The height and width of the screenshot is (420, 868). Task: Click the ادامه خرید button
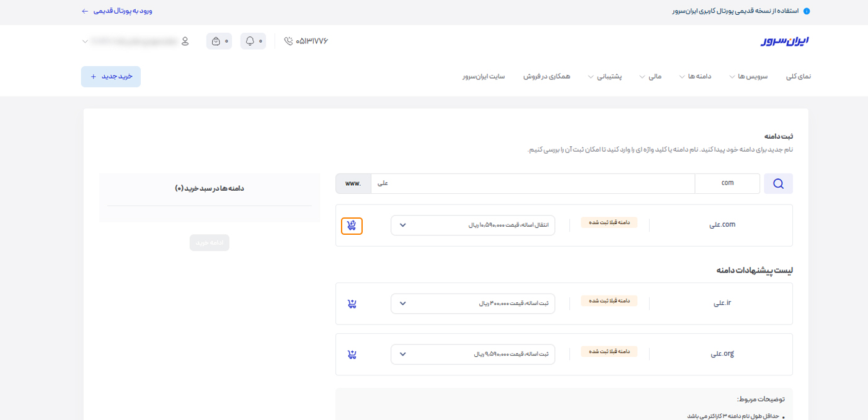click(x=209, y=242)
